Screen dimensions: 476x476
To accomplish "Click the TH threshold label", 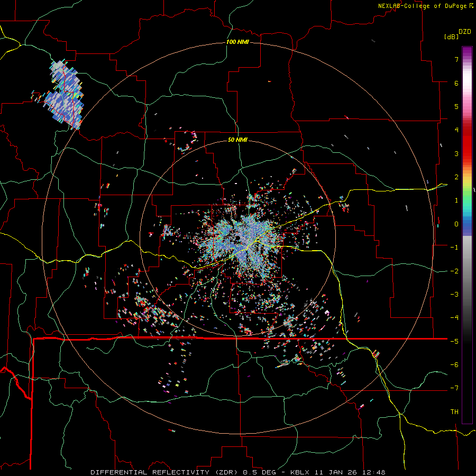I will point(454,412).
